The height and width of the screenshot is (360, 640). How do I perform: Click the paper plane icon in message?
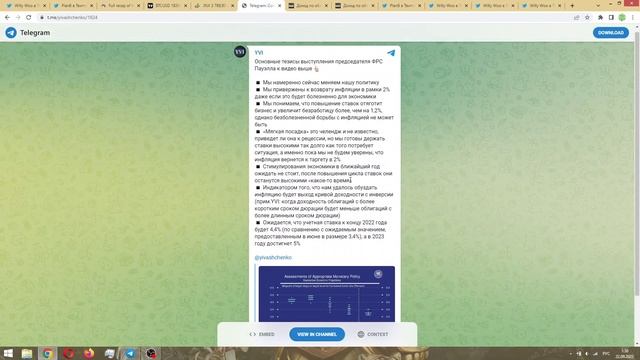(x=391, y=53)
